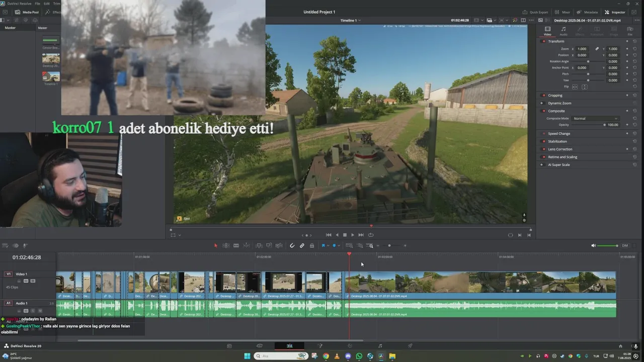Open the Timeline 1 name dropdown
The width and height of the screenshot is (644, 362).
[x=351, y=20]
